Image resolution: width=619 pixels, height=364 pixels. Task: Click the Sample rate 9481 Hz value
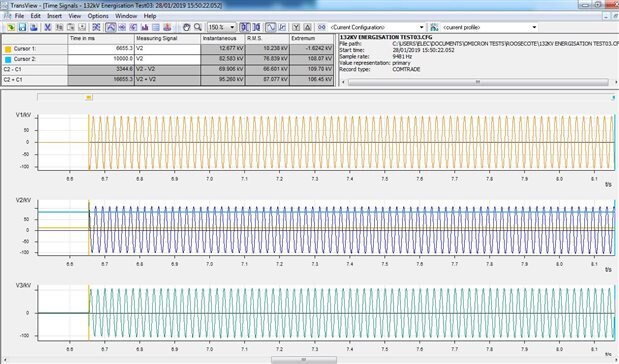[402, 56]
